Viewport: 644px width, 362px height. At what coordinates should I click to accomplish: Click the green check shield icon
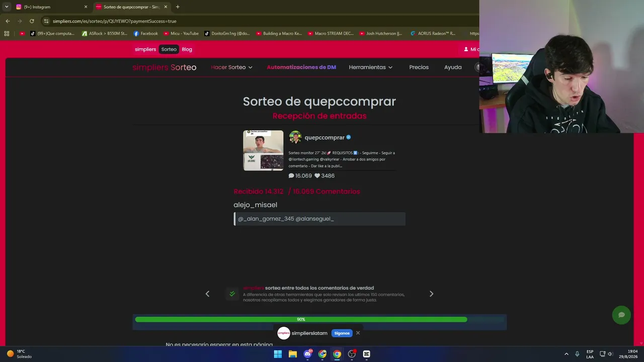coord(232,294)
